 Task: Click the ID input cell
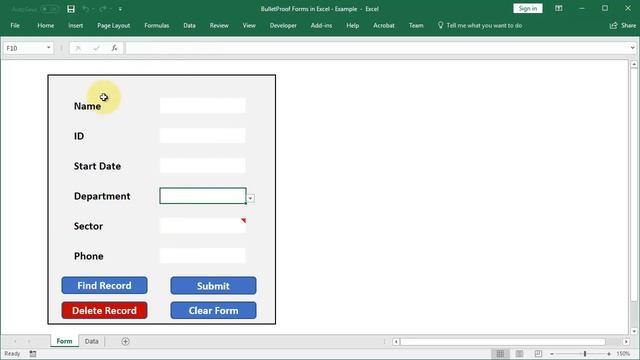202,136
